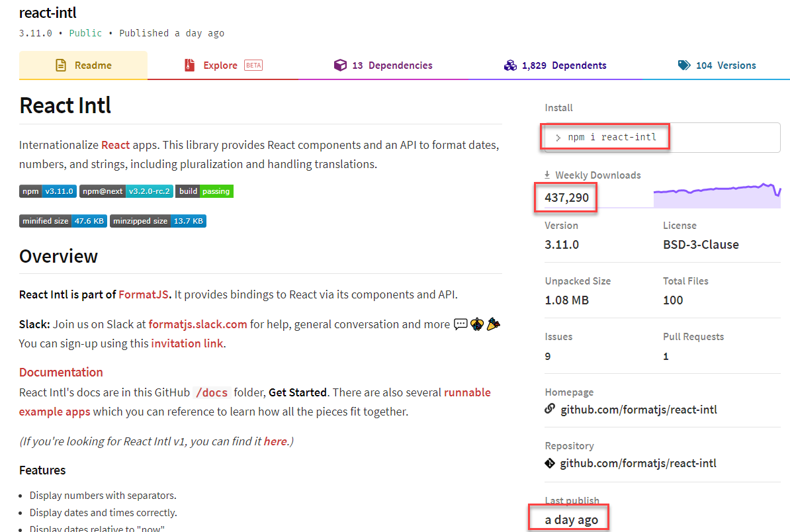The height and width of the screenshot is (532, 790).
Task: Open the Readme tab
Action: pos(83,65)
